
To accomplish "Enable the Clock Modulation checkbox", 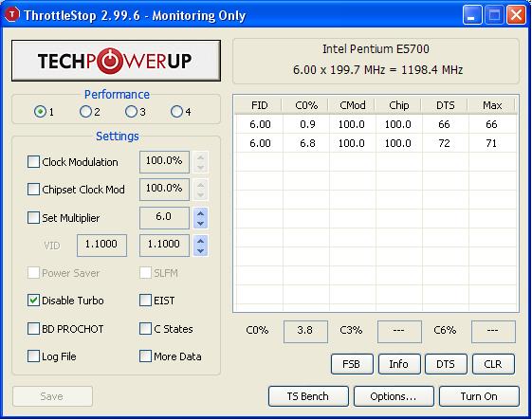I will pos(33,162).
